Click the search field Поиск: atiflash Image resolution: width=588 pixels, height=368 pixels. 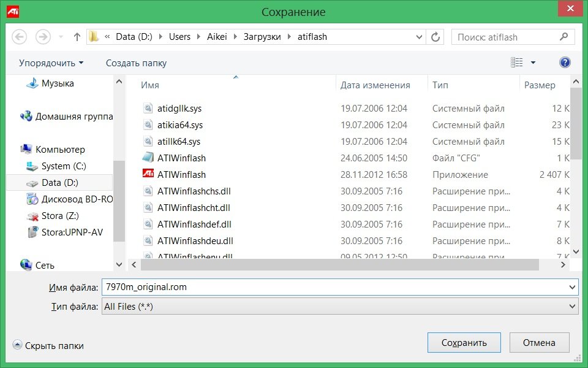[513, 37]
